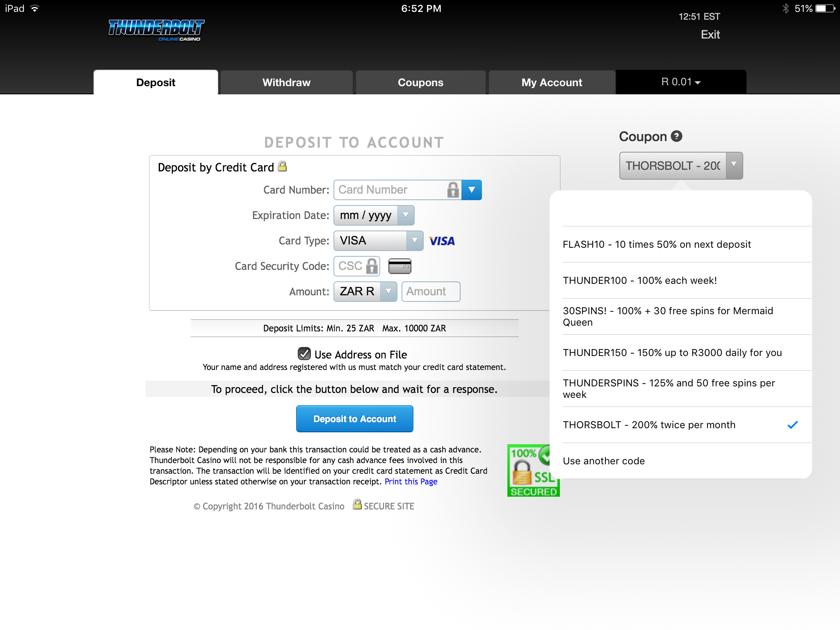This screenshot has width=840, height=630.
Task: Click the VISA card logo
Action: (x=442, y=241)
